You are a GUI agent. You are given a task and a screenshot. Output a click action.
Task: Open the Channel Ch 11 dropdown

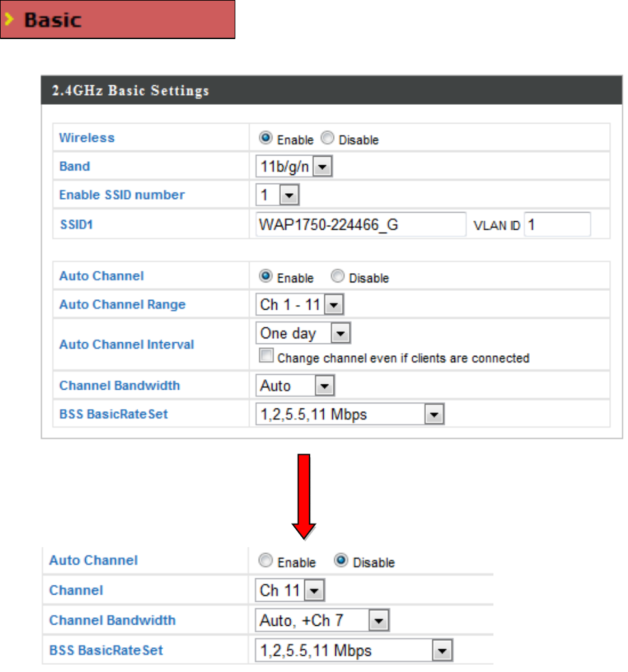[289, 590]
